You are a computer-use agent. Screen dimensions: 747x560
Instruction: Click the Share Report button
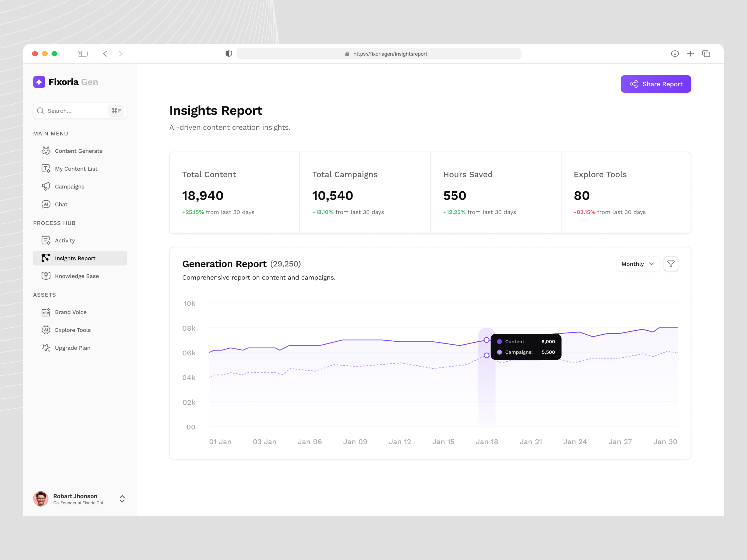tap(655, 84)
